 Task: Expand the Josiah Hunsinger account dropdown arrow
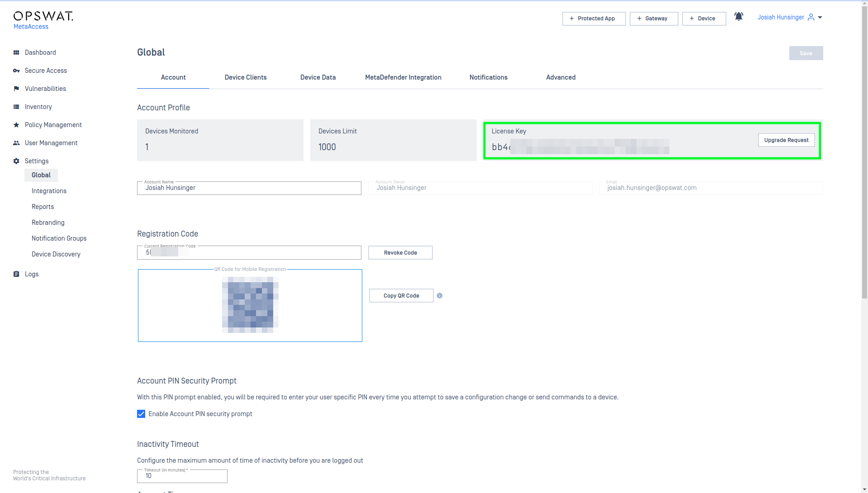[x=820, y=17]
